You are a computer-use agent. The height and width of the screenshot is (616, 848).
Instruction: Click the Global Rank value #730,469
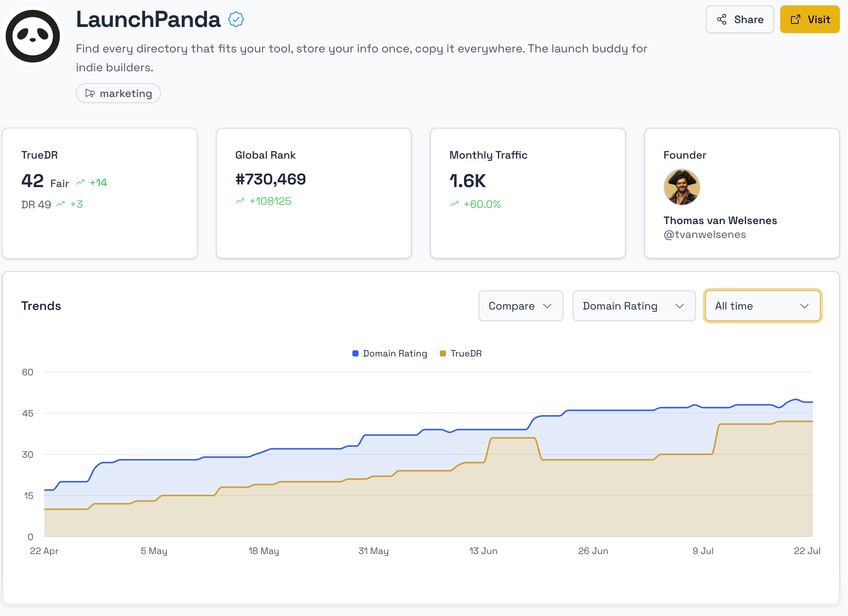click(270, 179)
